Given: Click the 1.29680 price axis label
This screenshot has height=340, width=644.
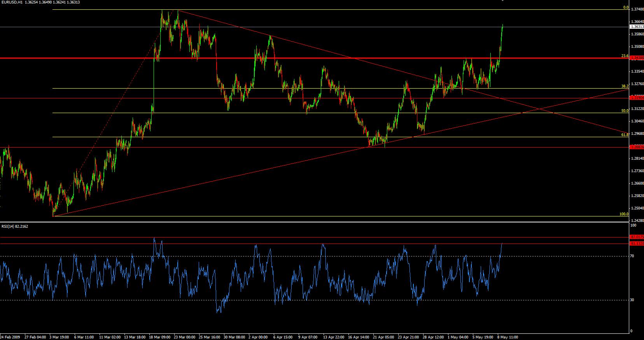Looking at the screenshot, I should pyautogui.click(x=637, y=134).
